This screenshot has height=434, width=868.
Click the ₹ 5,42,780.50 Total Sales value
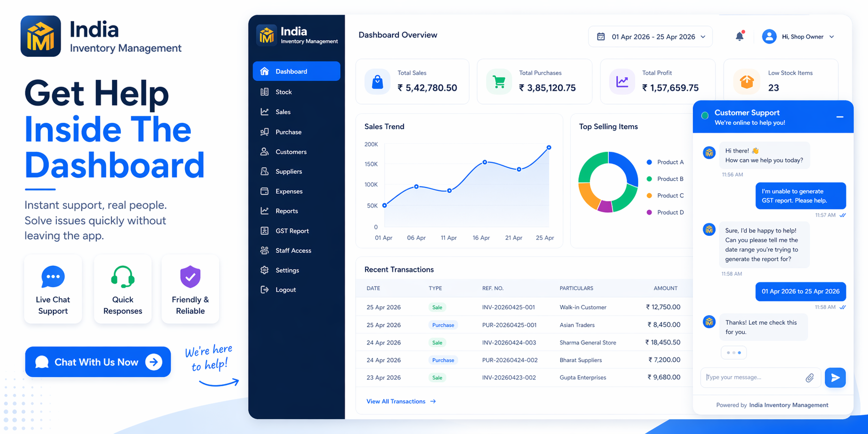click(x=427, y=88)
